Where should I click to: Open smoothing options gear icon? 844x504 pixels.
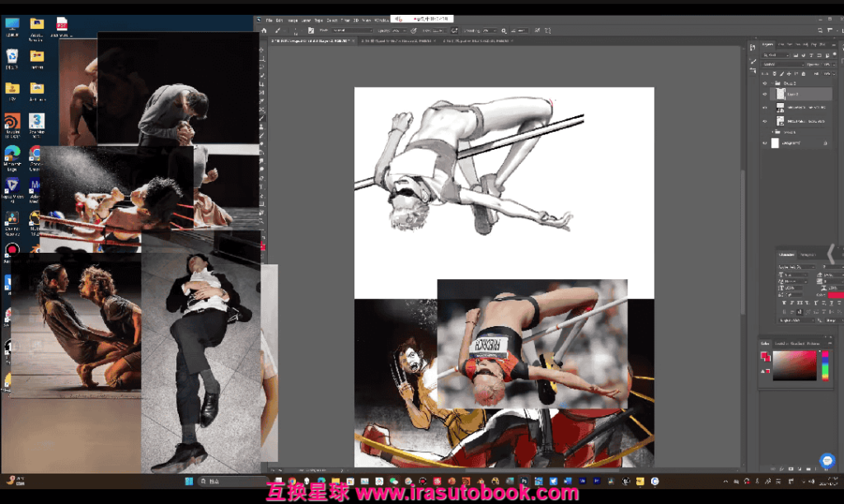point(504,30)
